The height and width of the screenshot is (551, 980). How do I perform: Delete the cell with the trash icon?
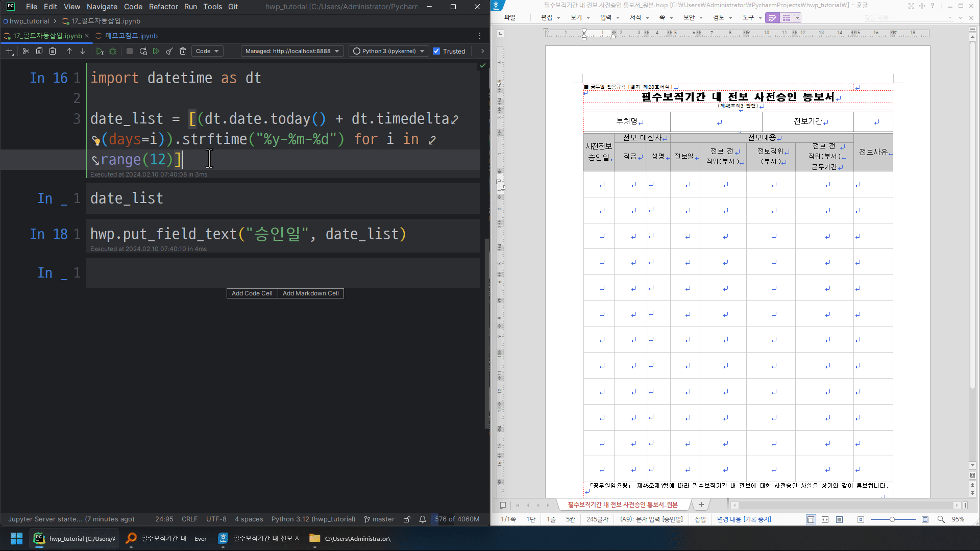(183, 51)
